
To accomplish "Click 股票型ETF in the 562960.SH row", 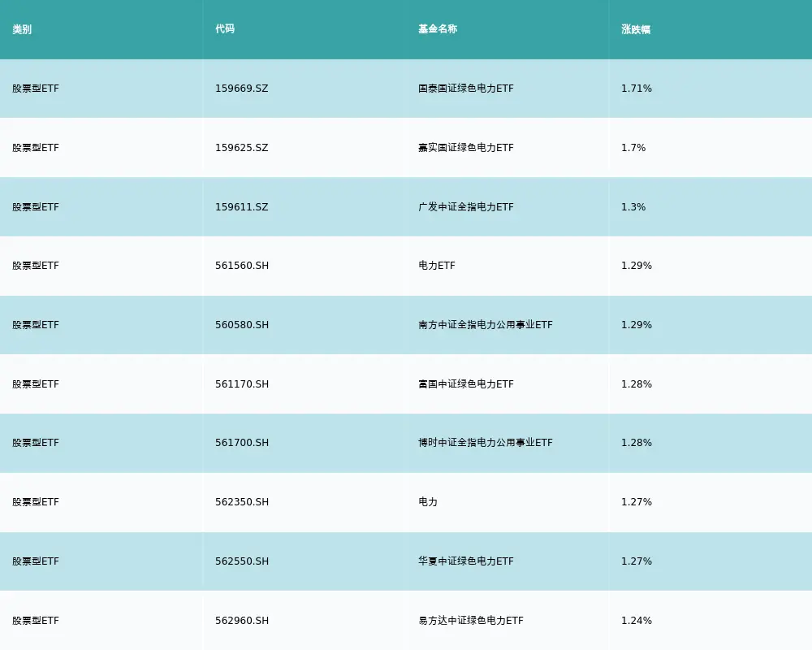I will tap(36, 621).
